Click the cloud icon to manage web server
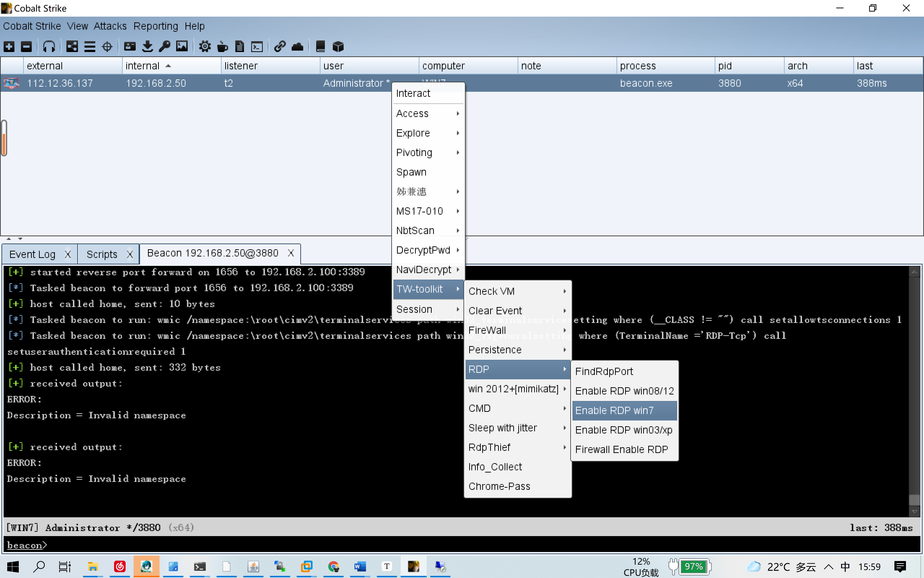The width and height of the screenshot is (924, 578). pyautogui.click(x=297, y=47)
